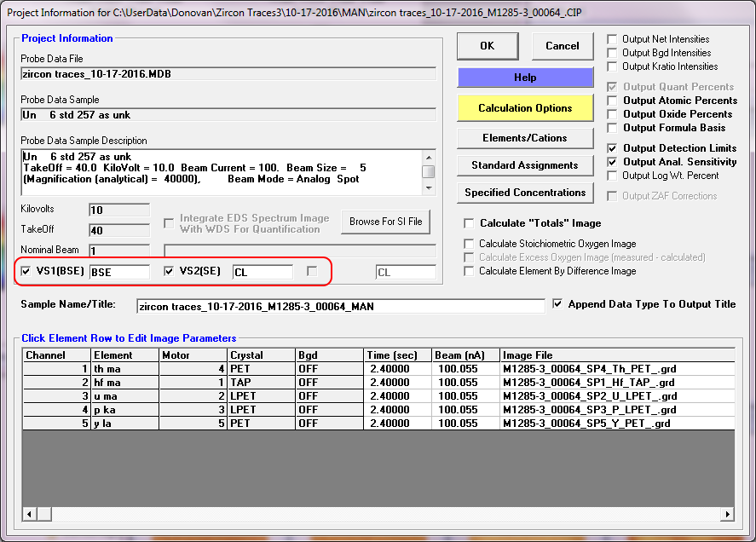Select the th ma element row
Viewport: 756px width, 542px height.
pos(124,369)
